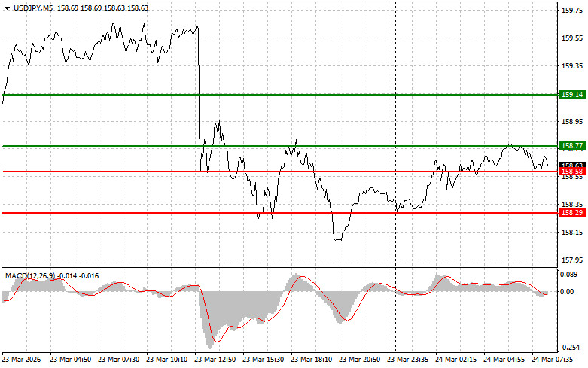Click the 159.35 price scale value
The image size is (588, 368).
point(572,66)
